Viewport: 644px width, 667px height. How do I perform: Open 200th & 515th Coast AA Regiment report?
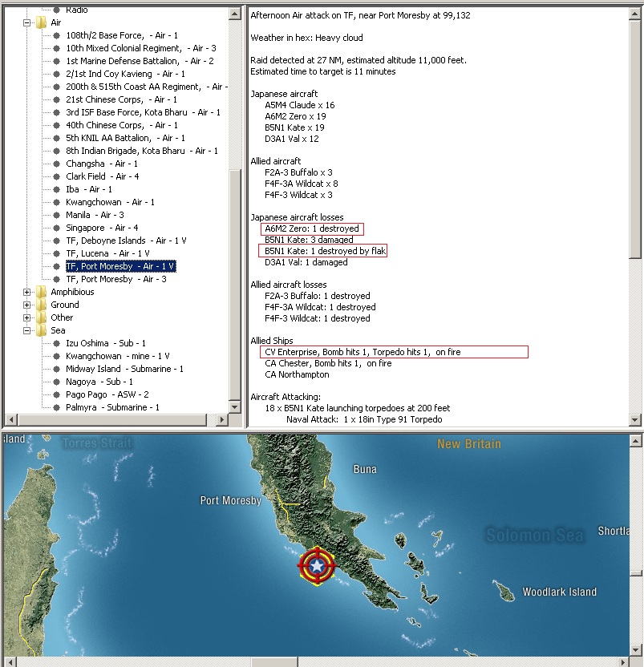[x=147, y=87]
